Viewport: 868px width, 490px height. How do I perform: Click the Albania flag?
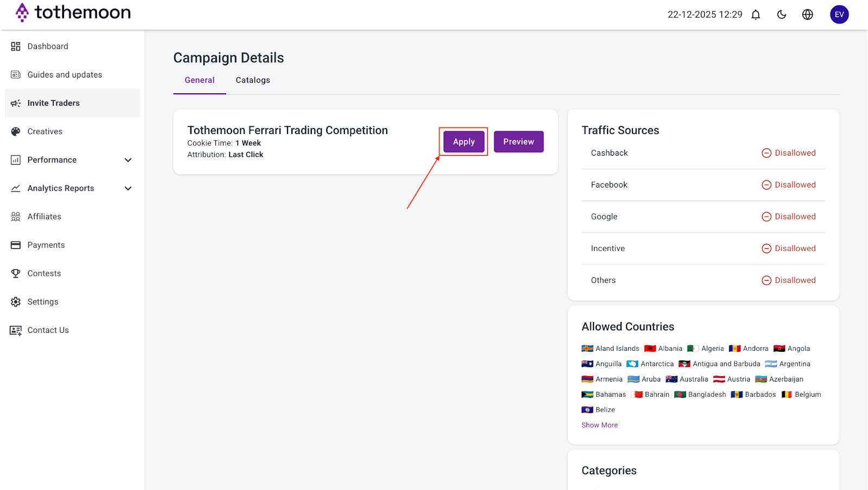[x=650, y=349]
